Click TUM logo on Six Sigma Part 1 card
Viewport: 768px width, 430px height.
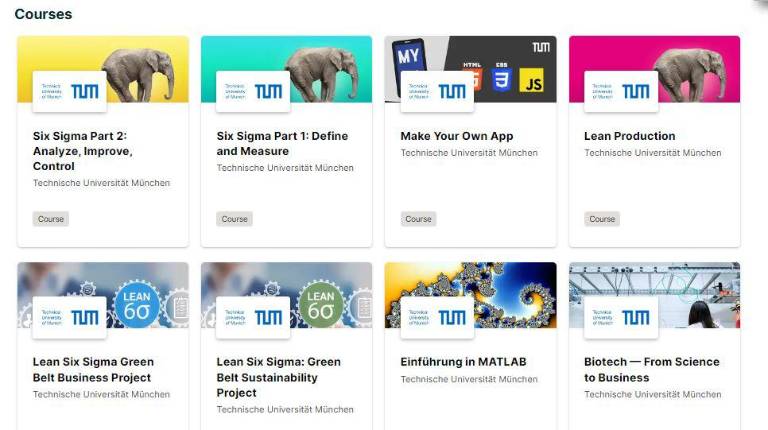(x=253, y=92)
